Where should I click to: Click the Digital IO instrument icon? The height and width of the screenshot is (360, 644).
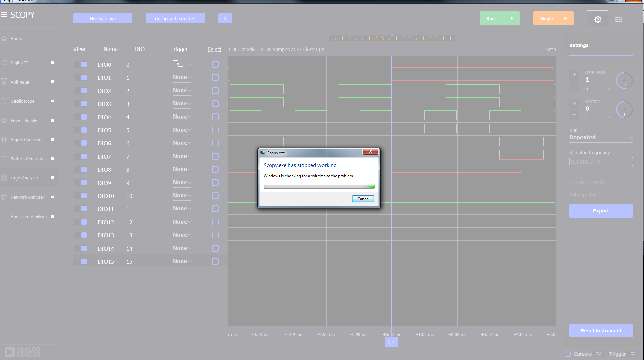pyautogui.click(x=4, y=63)
